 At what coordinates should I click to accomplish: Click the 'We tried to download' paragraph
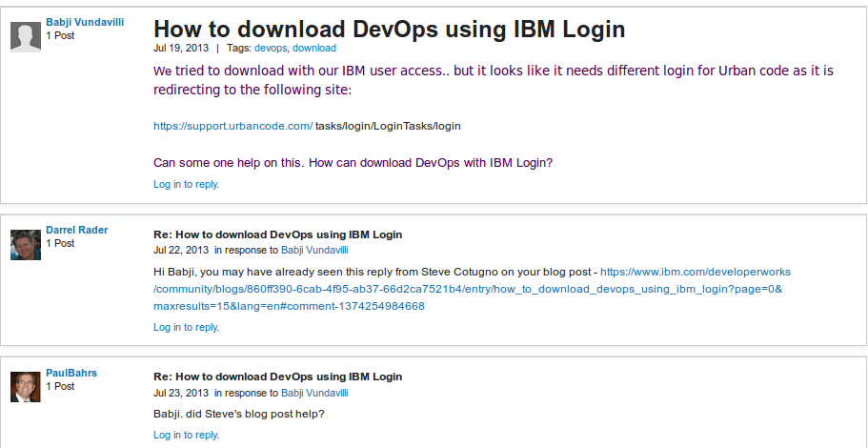click(494, 80)
